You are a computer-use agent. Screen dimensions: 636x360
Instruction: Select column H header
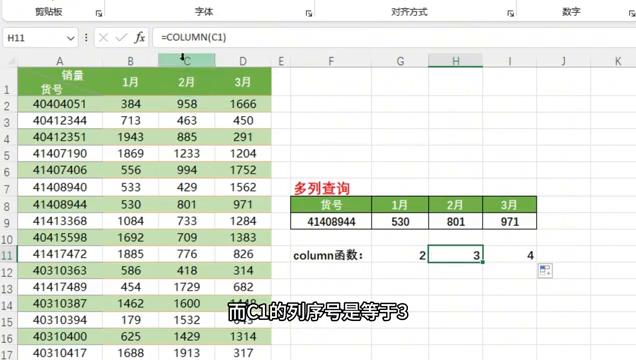pyautogui.click(x=456, y=61)
